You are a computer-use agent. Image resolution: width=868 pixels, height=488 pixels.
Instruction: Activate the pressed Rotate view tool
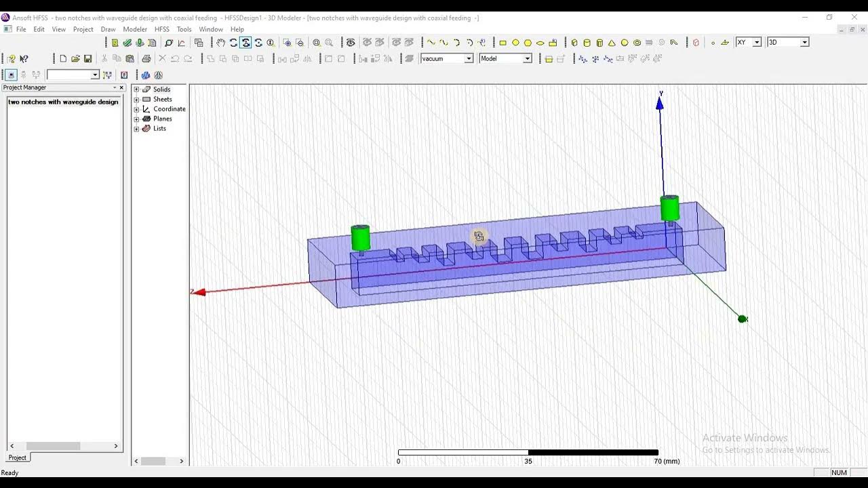tap(245, 43)
